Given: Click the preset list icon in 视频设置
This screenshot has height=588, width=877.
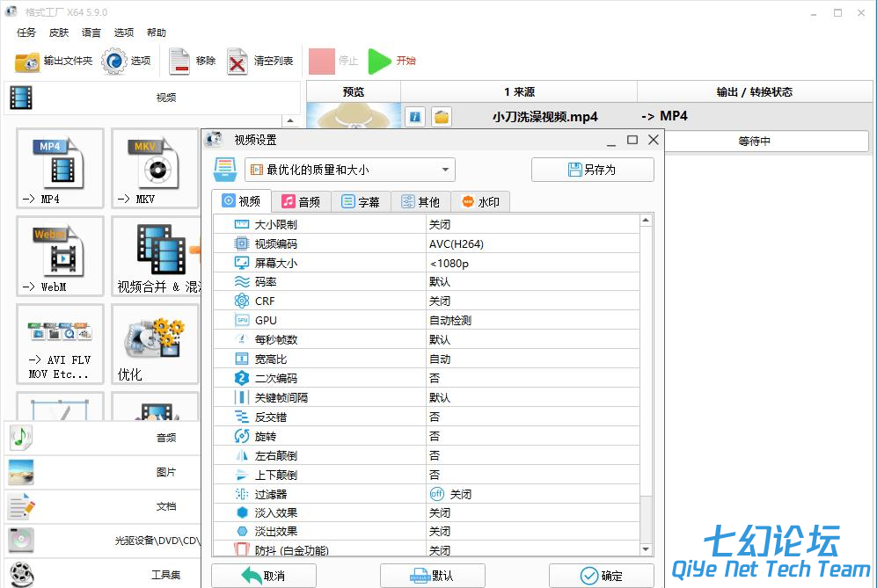Looking at the screenshot, I should (x=225, y=170).
